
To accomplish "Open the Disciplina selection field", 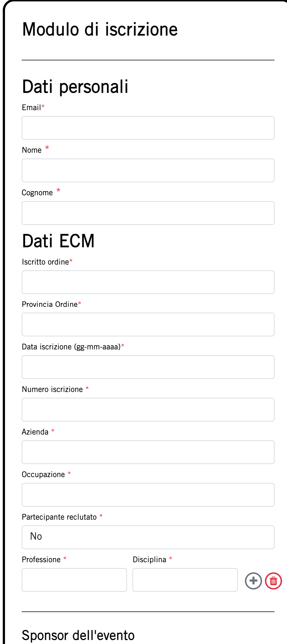I will [185, 579].
